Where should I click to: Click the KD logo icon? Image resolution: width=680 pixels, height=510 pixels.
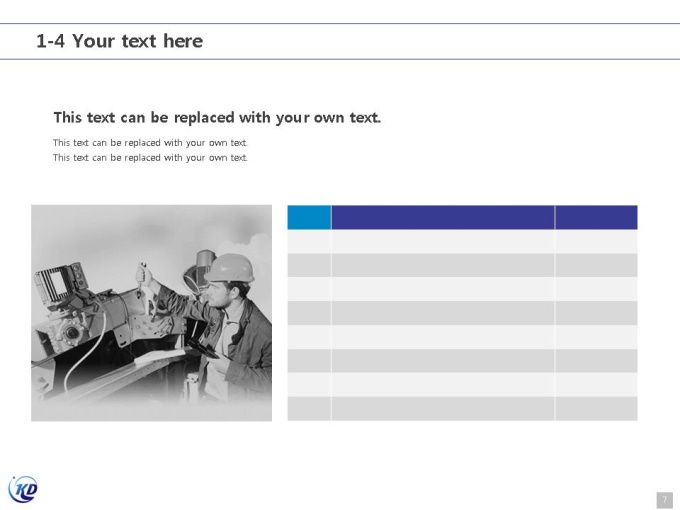point(23,490)
